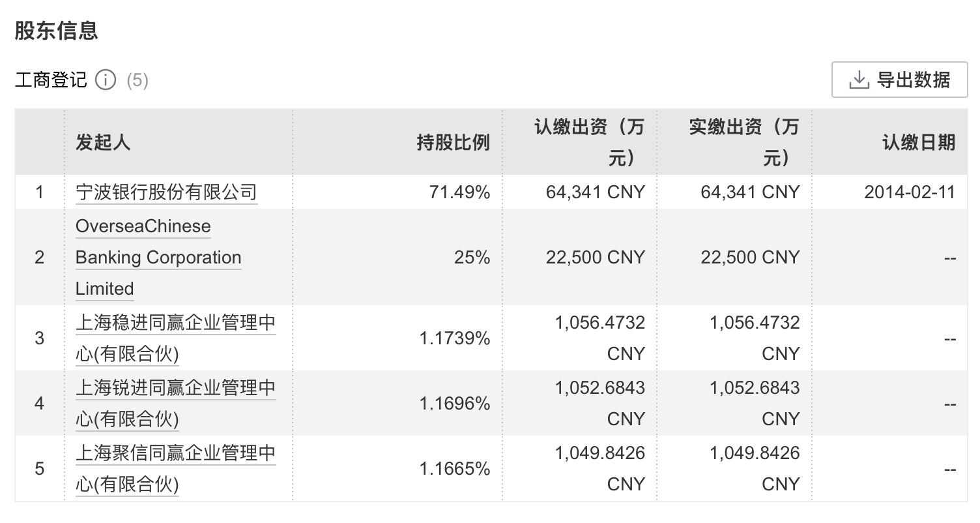
Task: Click the 实缴出资（万元） column header
Action: point(743,142)
